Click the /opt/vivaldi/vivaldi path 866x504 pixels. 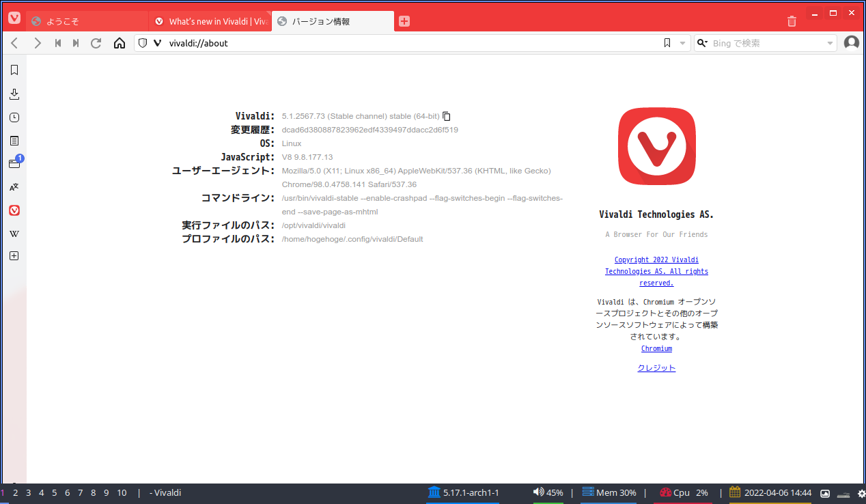[313, 225]
